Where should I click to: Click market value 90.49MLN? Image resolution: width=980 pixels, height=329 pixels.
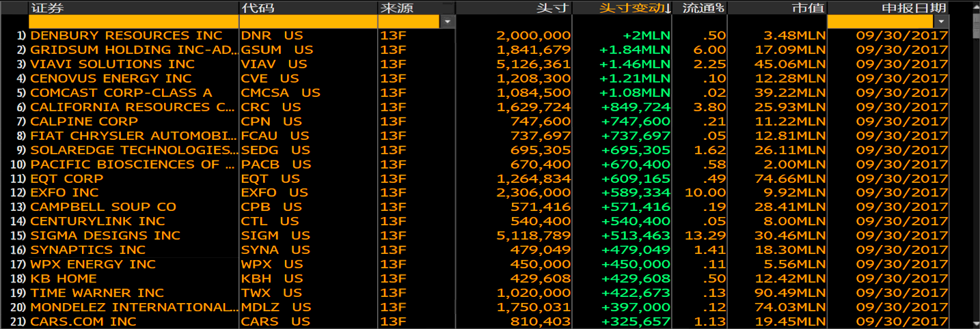pos(791,293)
